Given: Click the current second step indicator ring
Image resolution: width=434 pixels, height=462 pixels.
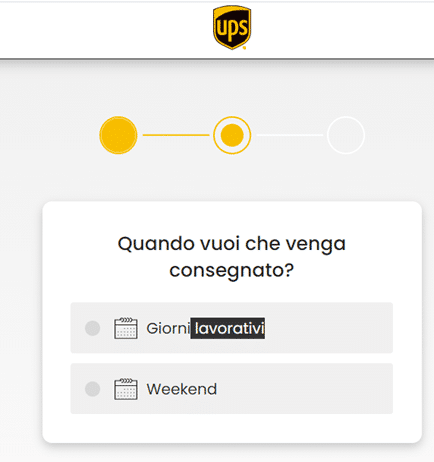Looking at the screenshot, I should 232,135.
